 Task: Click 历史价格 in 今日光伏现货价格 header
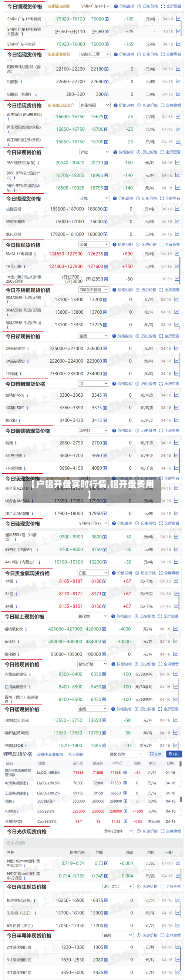[x=148, y=831]
